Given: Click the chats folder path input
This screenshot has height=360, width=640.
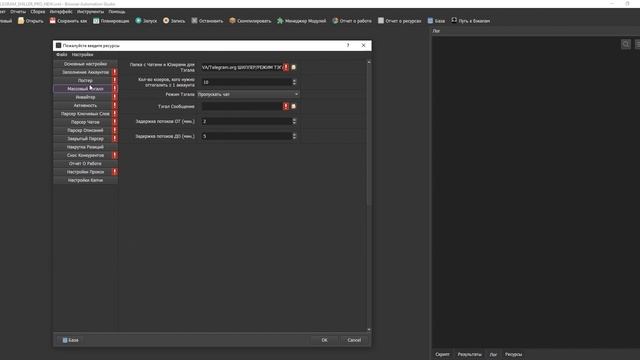Looking at the screenshot, I should click(242, 67).
